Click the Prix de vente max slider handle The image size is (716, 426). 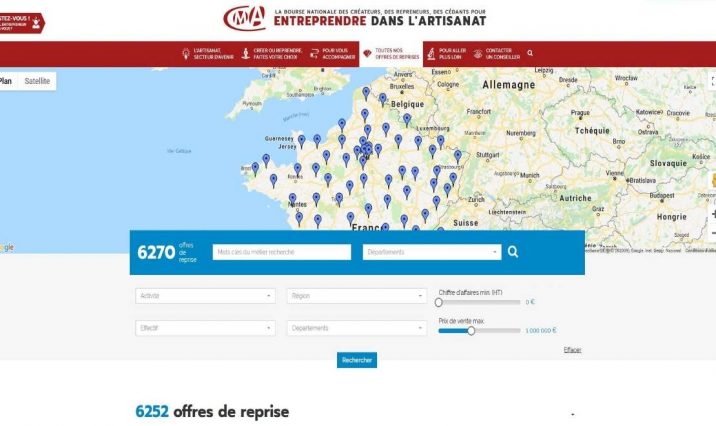[471, 331]
